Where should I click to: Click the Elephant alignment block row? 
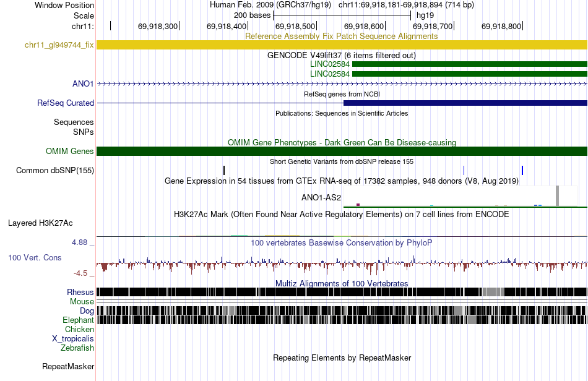[342, 320]
